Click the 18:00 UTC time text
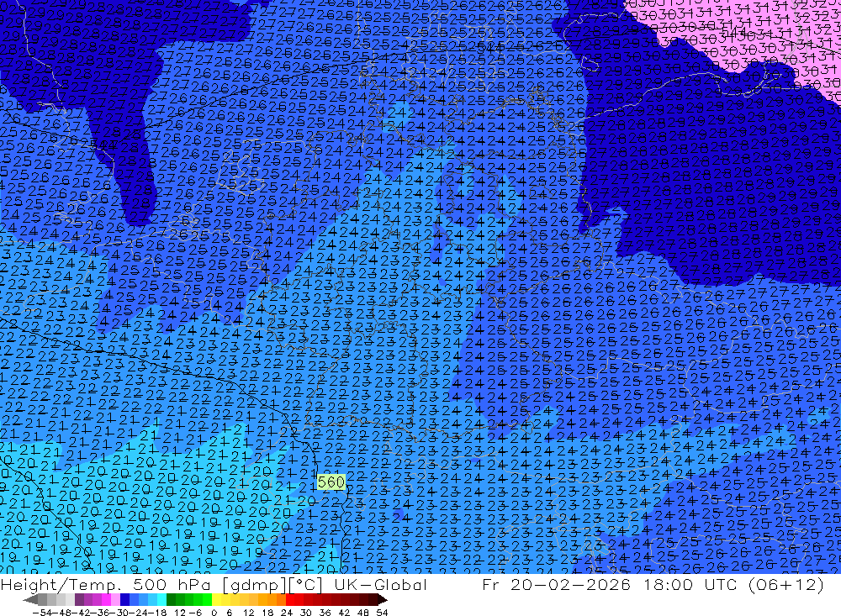This screenshot has width=841, height=616. click(692, 585)
